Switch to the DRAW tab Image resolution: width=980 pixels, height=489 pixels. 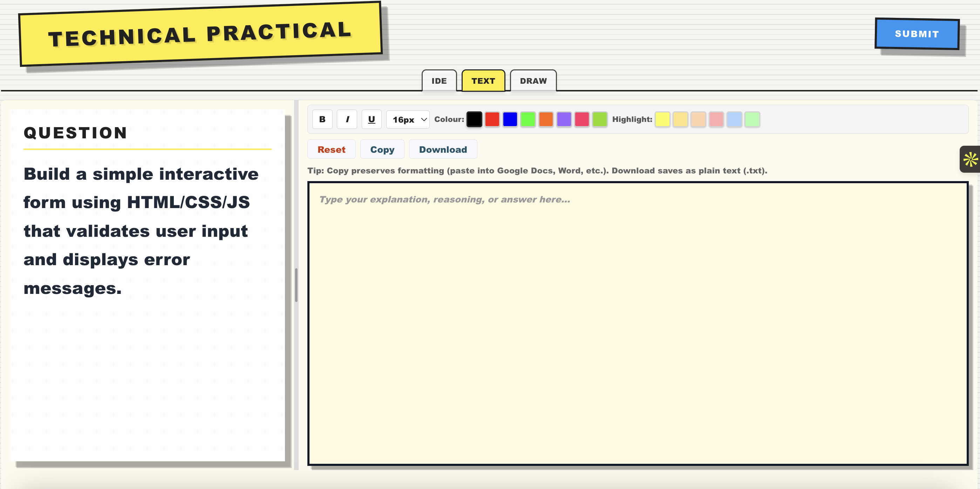click(533, 81)
